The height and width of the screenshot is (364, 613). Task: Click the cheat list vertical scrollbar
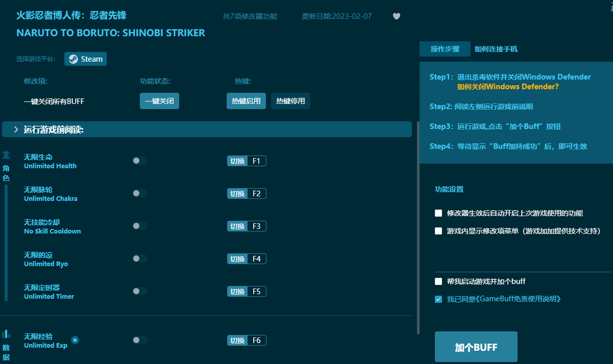419,228
